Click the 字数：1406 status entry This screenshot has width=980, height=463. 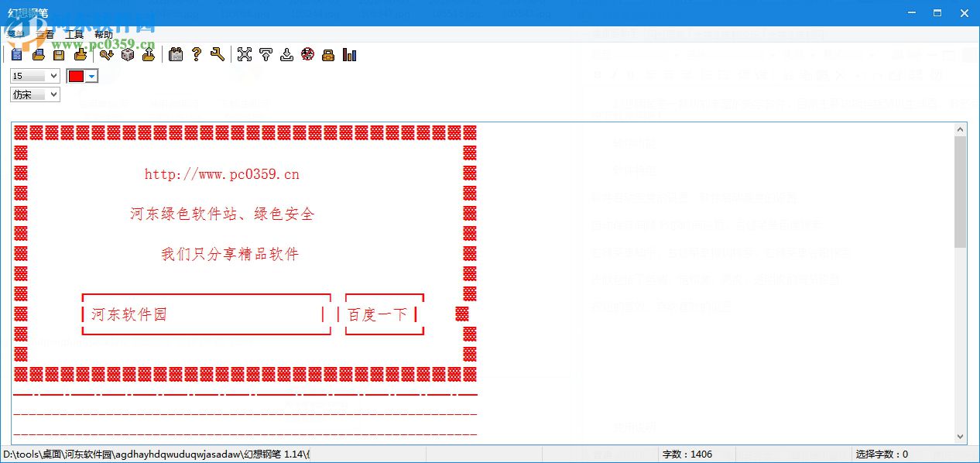(687, 454)
